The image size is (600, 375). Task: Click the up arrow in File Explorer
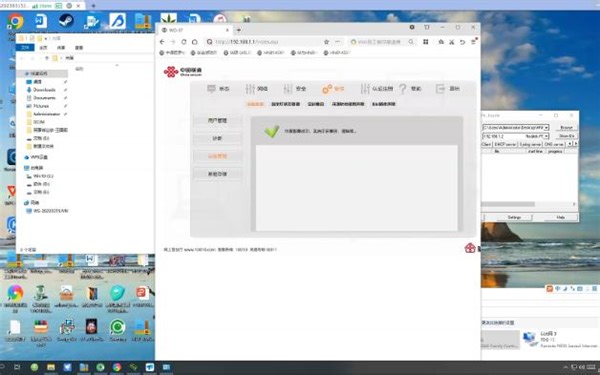[x=47, y=58]
